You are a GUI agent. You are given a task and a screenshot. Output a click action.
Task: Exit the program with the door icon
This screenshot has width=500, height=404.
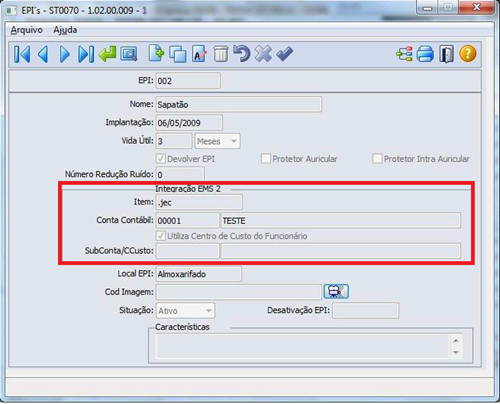pyautogui.click(x=447, y=54)
